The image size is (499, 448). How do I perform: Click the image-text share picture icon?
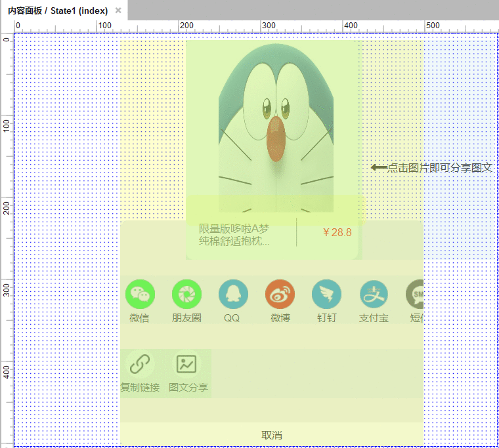(x=186, y=364)
